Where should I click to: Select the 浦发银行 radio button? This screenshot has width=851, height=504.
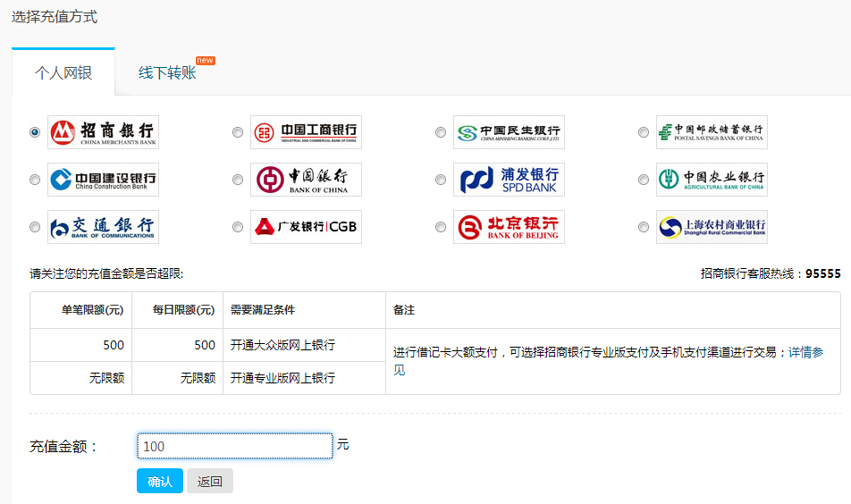point(441,180)
